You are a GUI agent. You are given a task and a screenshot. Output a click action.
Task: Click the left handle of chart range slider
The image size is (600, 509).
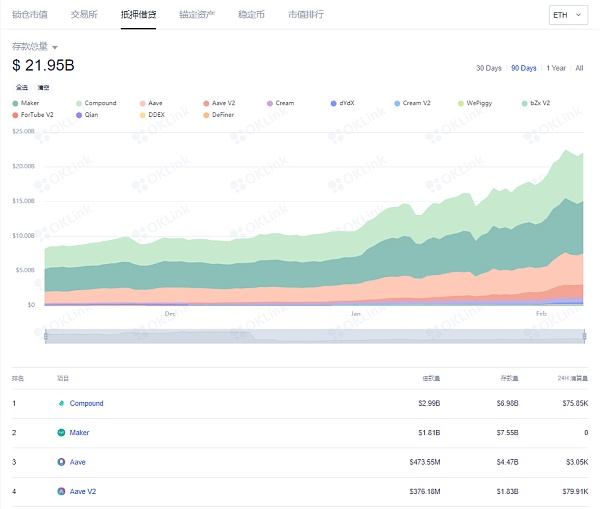click(x=45, y=337)
